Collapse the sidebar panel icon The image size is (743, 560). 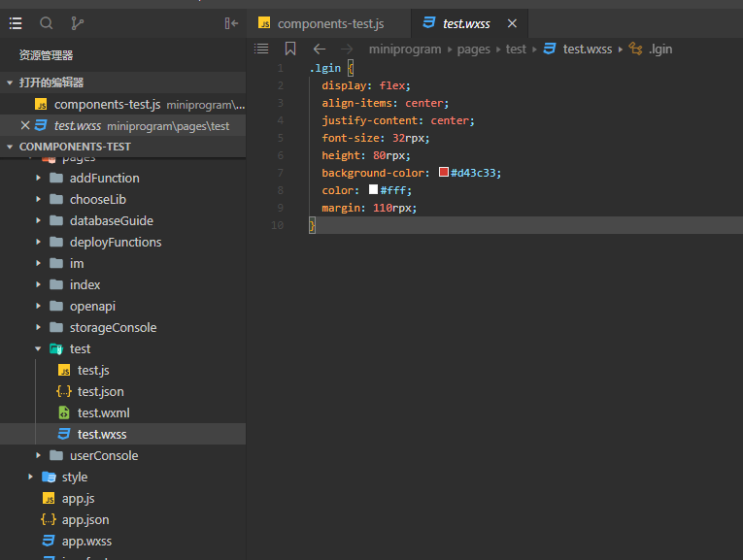[231, 23]
